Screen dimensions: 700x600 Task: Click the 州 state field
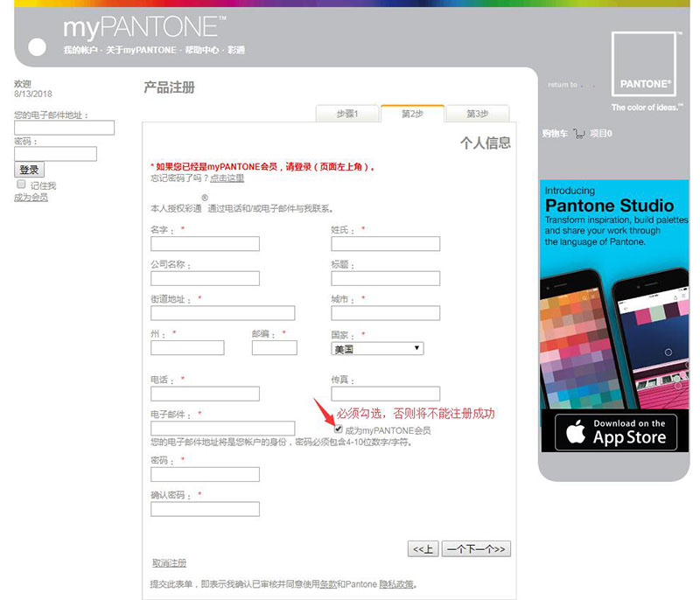click(x=187, y=348)
